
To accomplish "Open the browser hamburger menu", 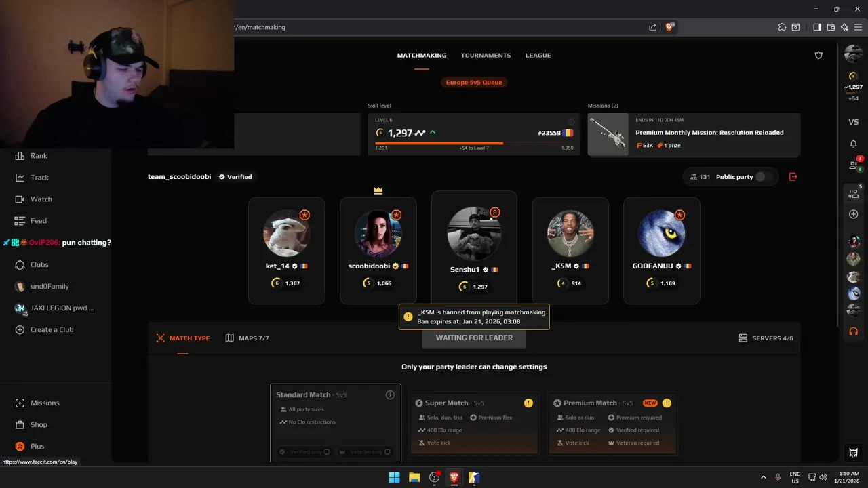I will (x=857, y=27).
